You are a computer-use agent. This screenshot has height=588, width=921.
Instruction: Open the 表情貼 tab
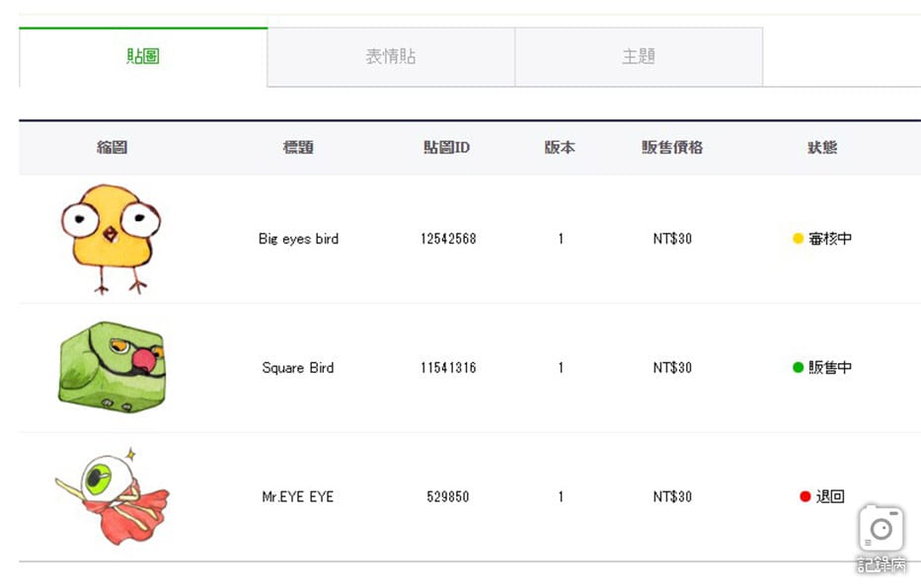click(x=391, y=57)
